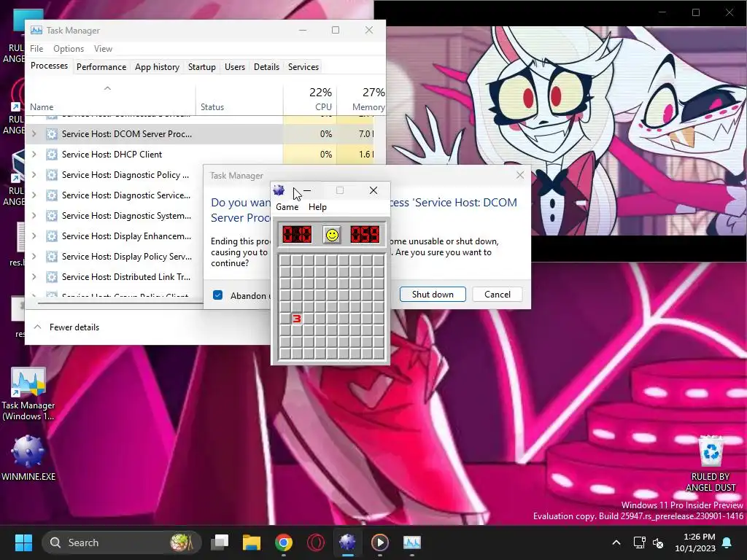
Task: Sort processes by Name column
Action: (x=111, y=99)
